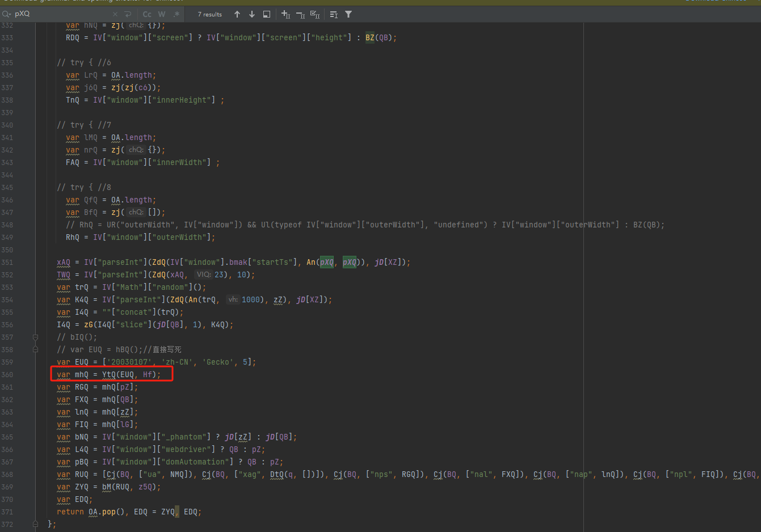761x532 pixels.
Task: Click the "// bIQ();" comment on line 357
Action: [77, 337]
